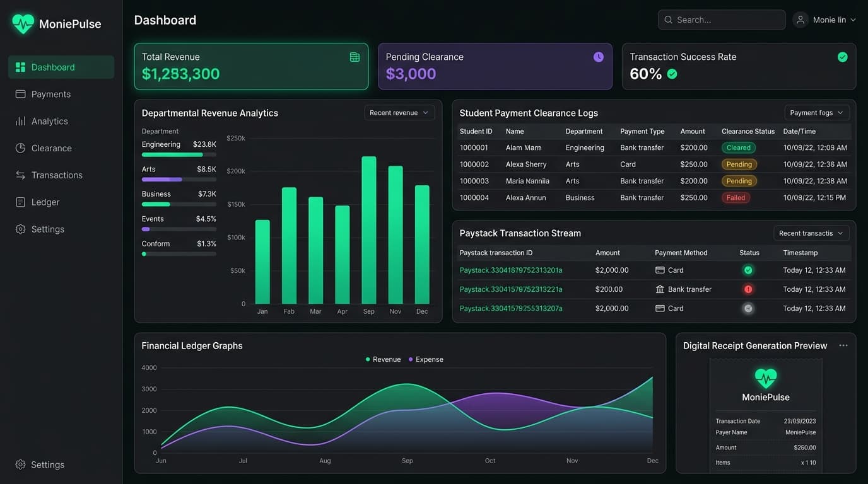Click the receipt date 23/09/2023
The image size is (868, 484).
(800, 421)
